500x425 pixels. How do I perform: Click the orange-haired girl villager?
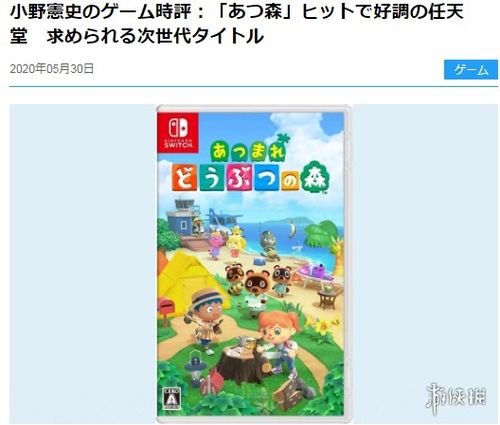(x=277, y=342)
